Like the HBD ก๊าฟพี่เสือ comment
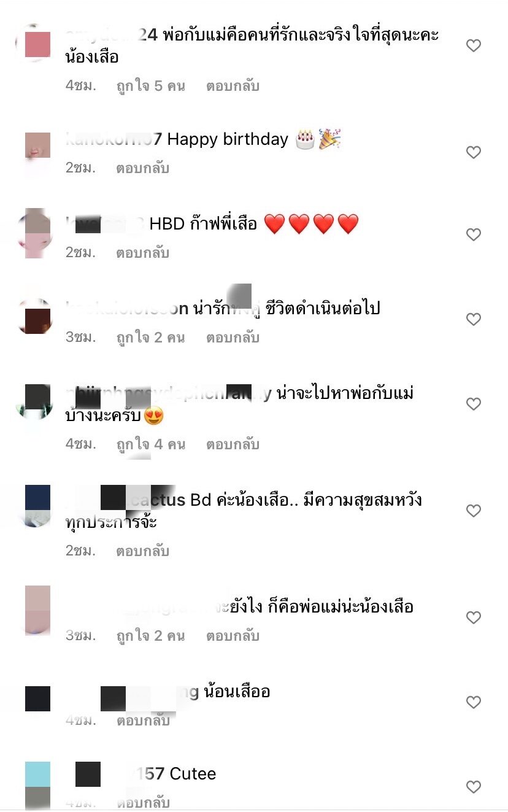508x812 pixels. 473,234
